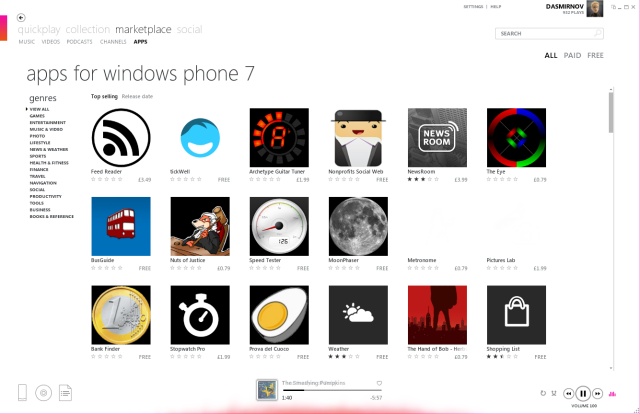Click the phone device icon

coord(22,392)
